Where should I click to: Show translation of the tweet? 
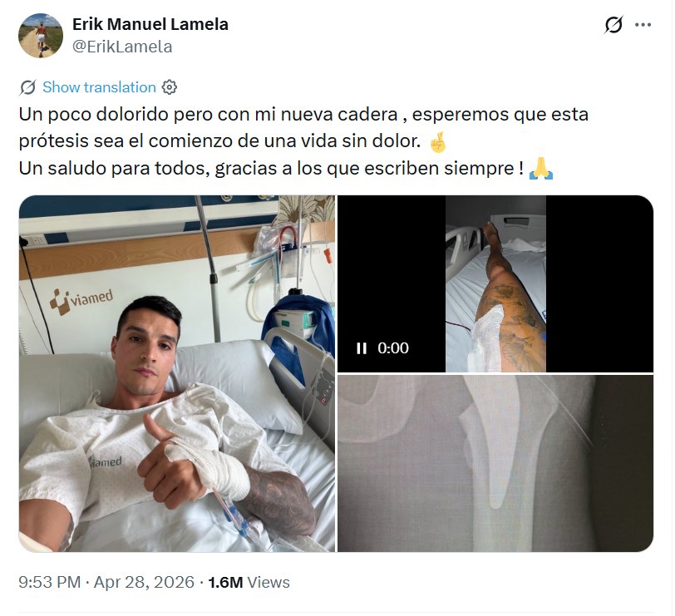click(x=99, y=87)
